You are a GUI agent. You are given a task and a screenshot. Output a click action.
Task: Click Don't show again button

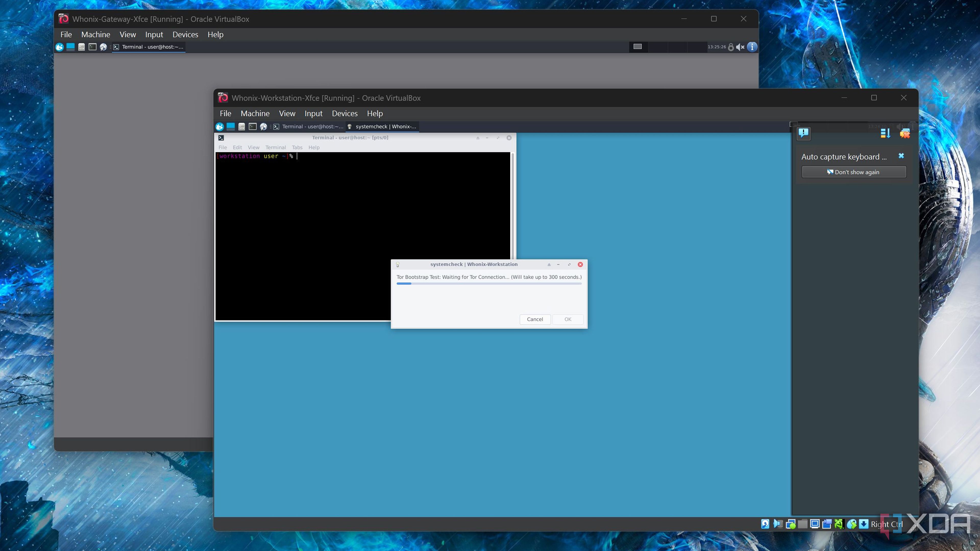(x=854, y=172)
